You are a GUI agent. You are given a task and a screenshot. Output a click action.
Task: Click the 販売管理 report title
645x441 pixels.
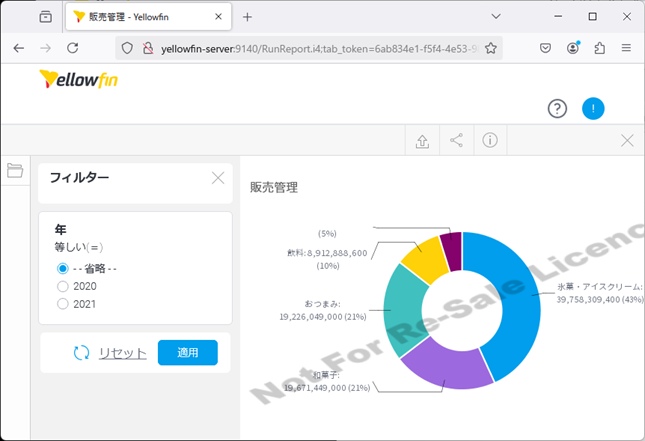(x=274, y=188)
